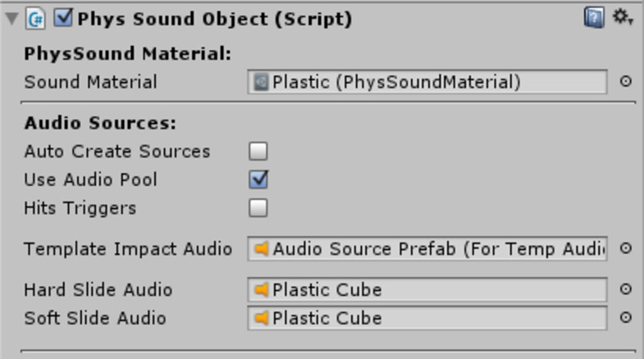644x359 pixels.
Task: Enable Auto Create Sources checkbox
Action: (x=258, y=151)
